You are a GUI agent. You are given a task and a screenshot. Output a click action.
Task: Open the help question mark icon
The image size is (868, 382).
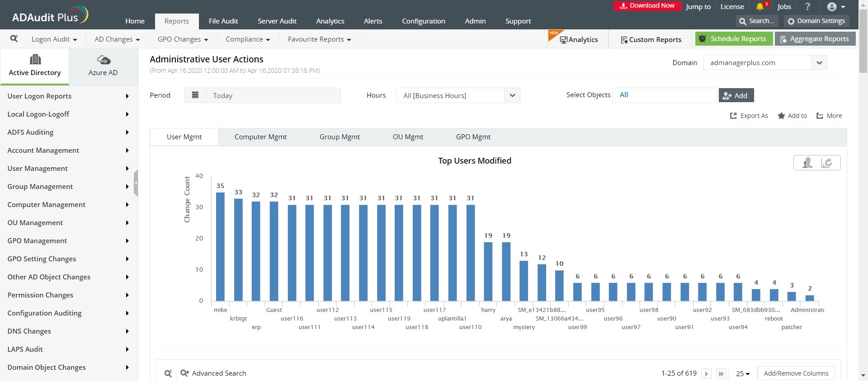tap(807, 7)
